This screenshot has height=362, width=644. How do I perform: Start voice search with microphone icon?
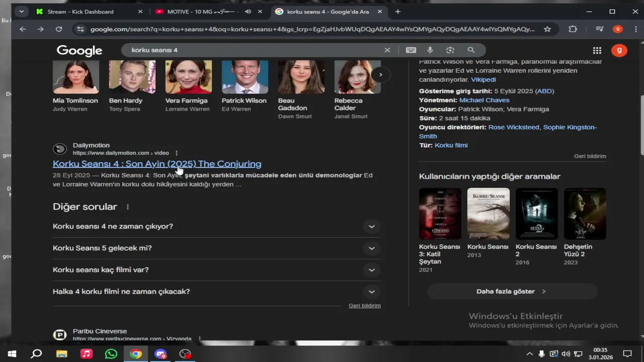pyautogui.click(x=430, y=50)
